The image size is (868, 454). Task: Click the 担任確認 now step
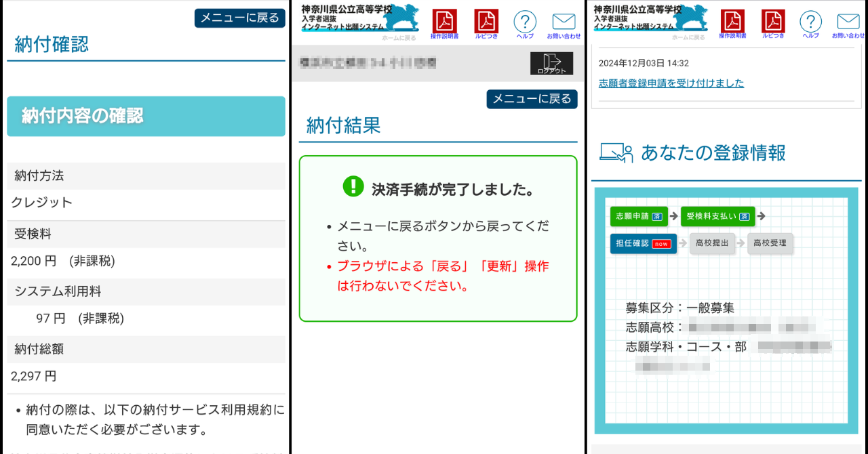click(644, 243)
